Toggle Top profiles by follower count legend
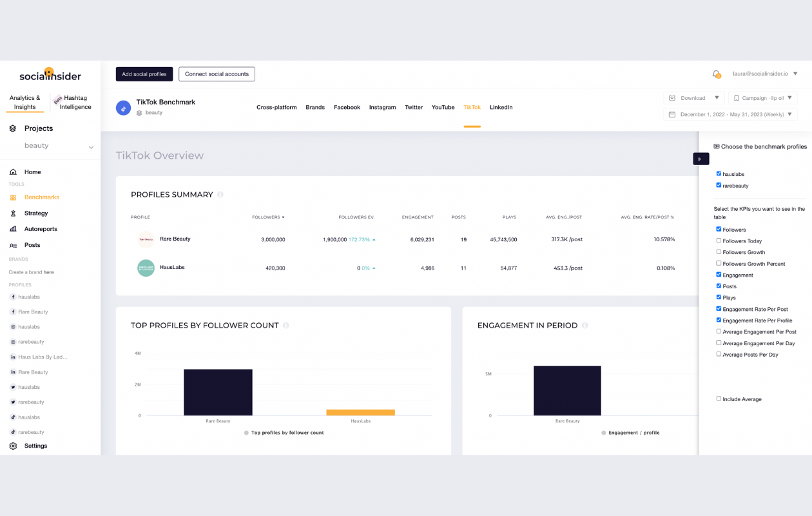This screenshot has width=812, height=516. click(284, 433)
